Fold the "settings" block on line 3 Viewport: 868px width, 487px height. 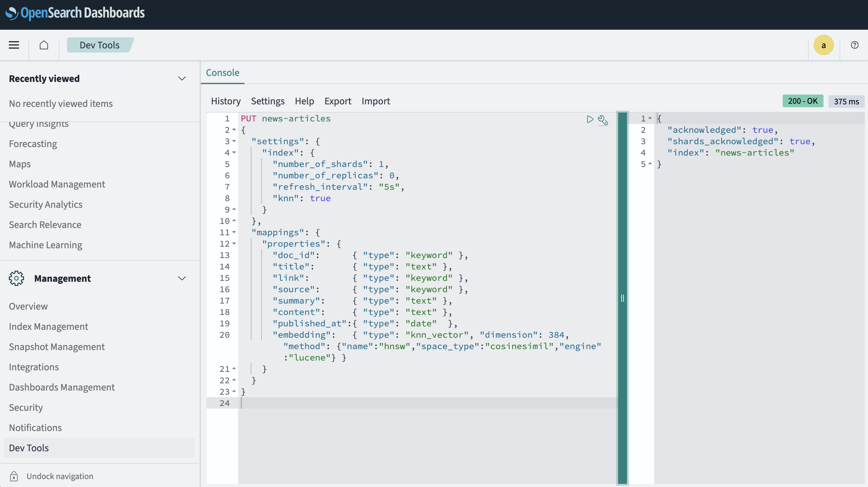pos(234,141)
